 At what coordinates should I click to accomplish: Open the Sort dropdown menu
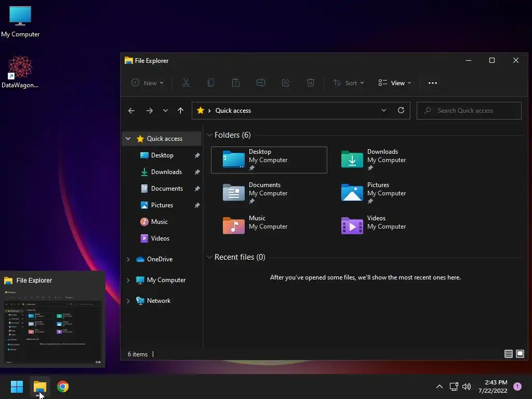coord(349,83)
